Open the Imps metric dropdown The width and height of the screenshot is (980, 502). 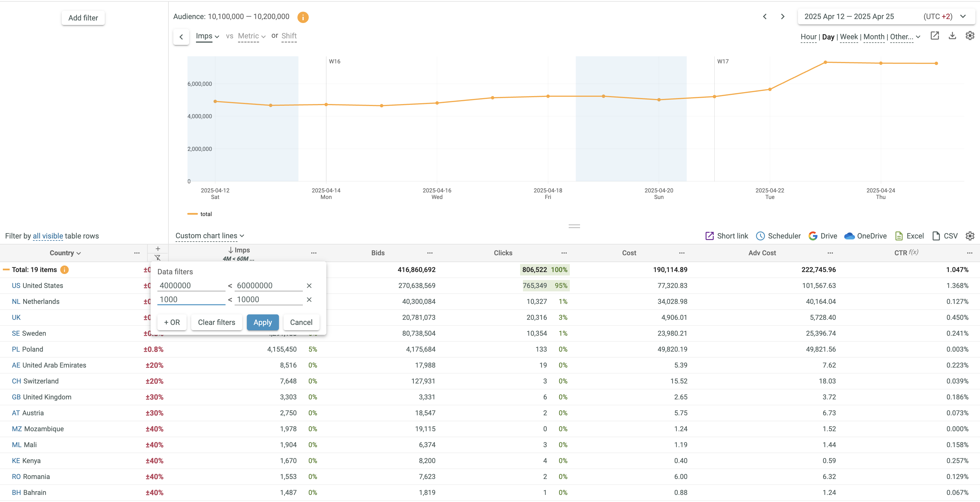coord(207,36)
